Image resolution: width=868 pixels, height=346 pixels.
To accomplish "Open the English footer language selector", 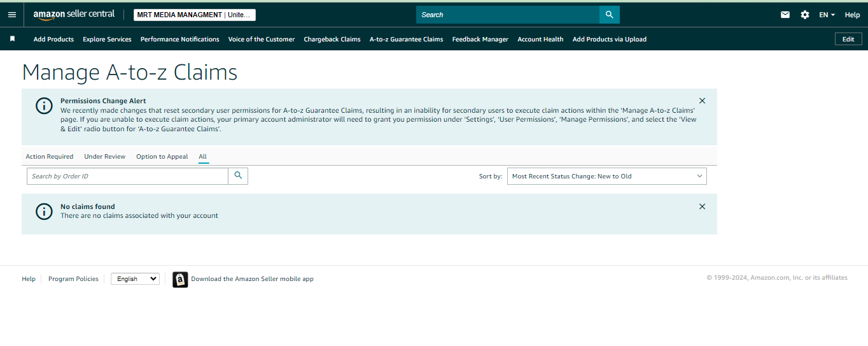I will (x=135, y=278).
